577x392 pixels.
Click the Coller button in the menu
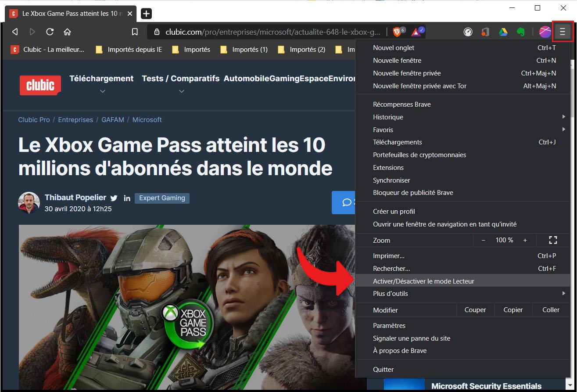coord(550,309)
